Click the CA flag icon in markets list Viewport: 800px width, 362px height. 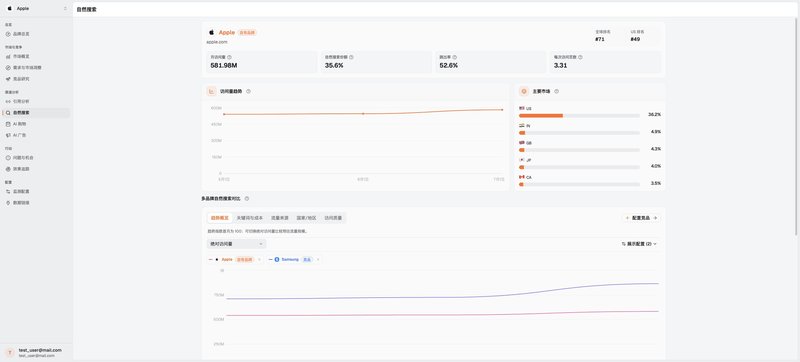pyautogui.click(x=521, y=177)
